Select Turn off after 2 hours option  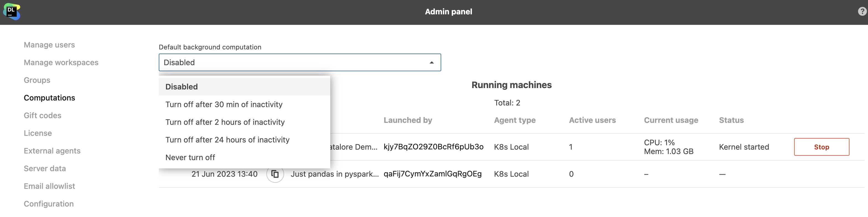click(x=225, y=122)
